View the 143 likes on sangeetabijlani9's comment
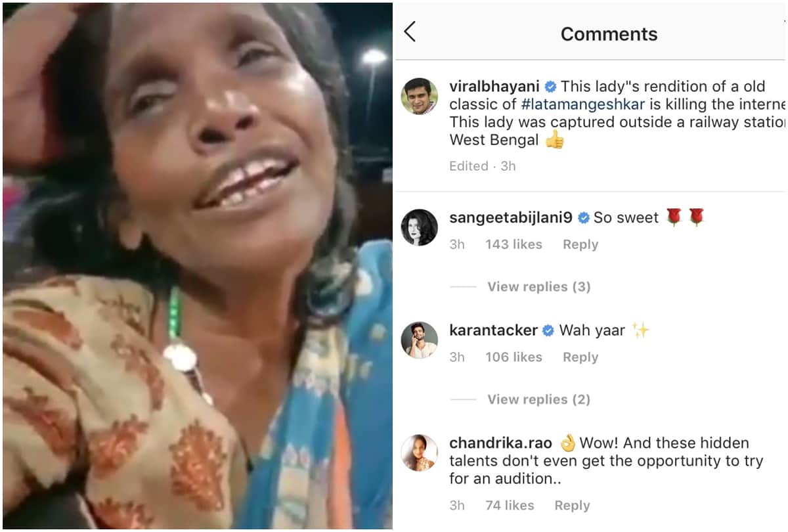Viewport: 788px width, 532px height. tap(514, 244)
